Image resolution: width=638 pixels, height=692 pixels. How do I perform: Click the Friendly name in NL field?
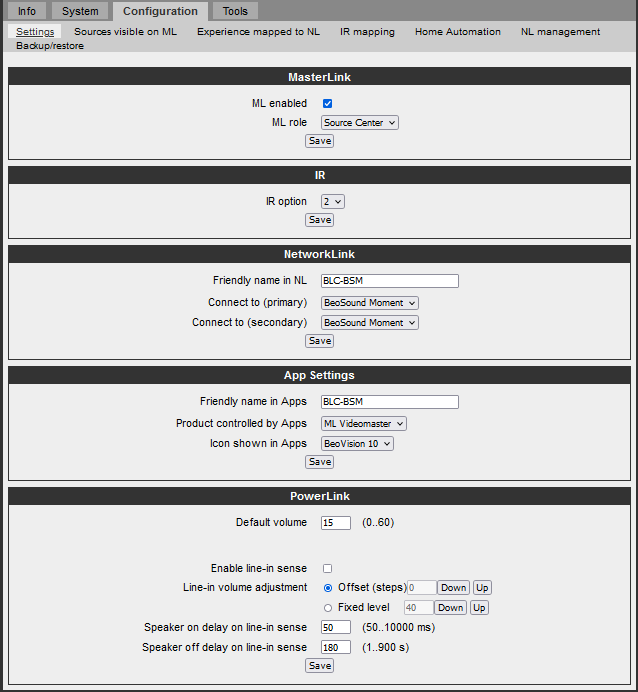tap(390, 281)
